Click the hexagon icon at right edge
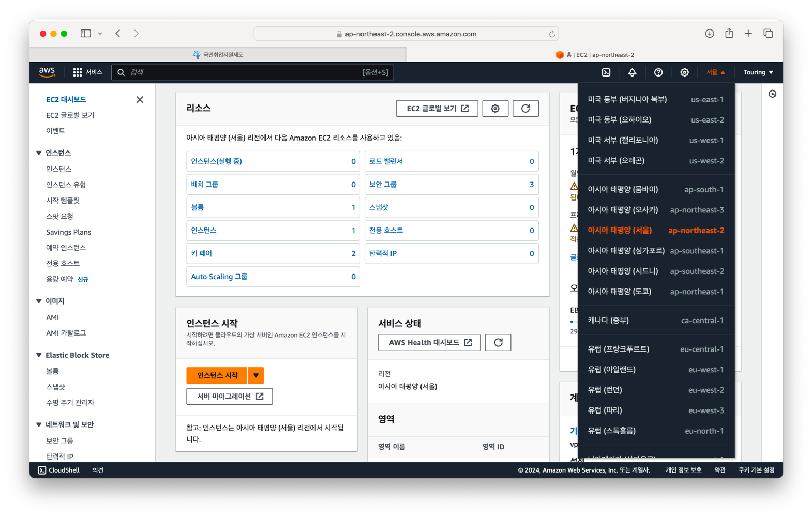812x517 pixels. [x=772, y=94]
